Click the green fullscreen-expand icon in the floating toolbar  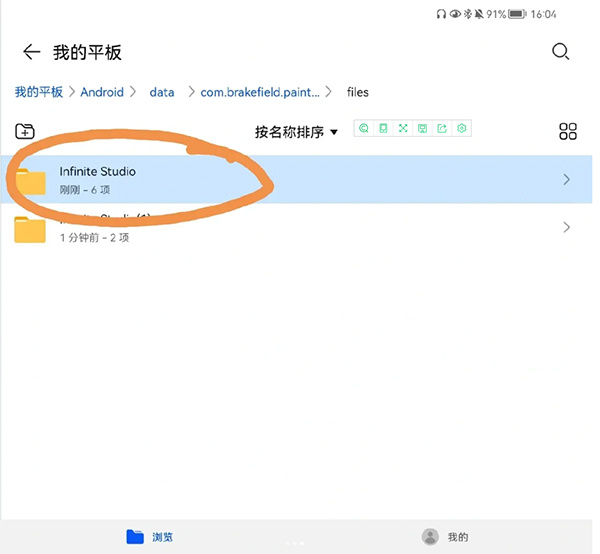pyautogui.click(x=403, y=129)
